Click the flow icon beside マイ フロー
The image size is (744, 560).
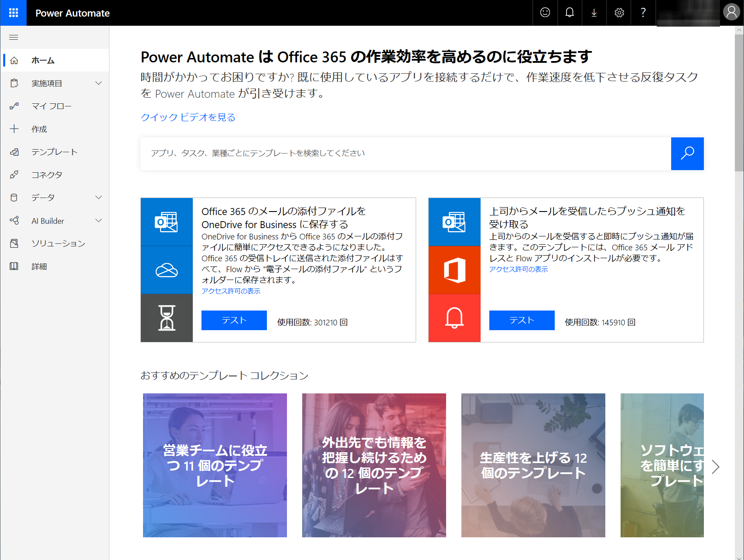(x=14, y=106)
